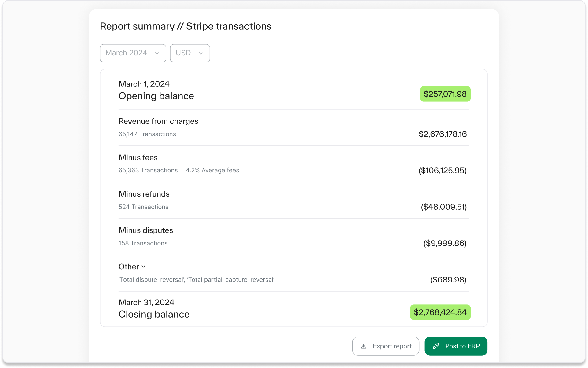Select the Minus refunds row label

pyautogui.click(x=144, y=194)
